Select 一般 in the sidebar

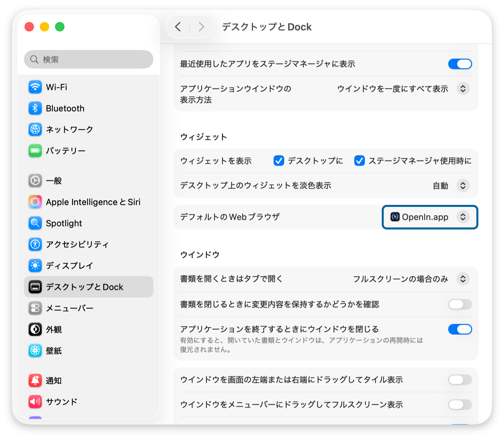tap(89, 181)
